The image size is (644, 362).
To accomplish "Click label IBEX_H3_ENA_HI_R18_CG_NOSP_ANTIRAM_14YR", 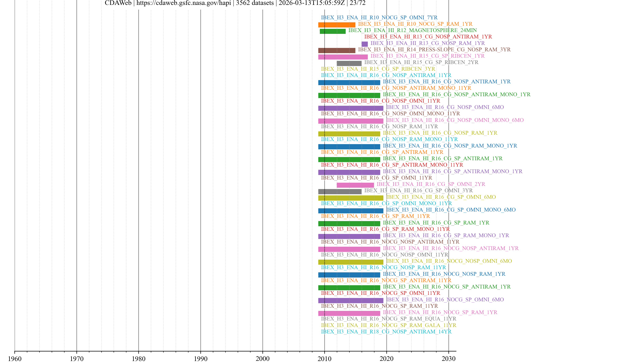I will click(386, 331).
